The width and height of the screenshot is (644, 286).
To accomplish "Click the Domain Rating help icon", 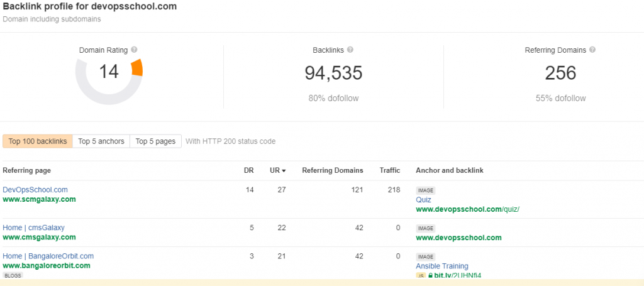I will [x=134, y=50].
